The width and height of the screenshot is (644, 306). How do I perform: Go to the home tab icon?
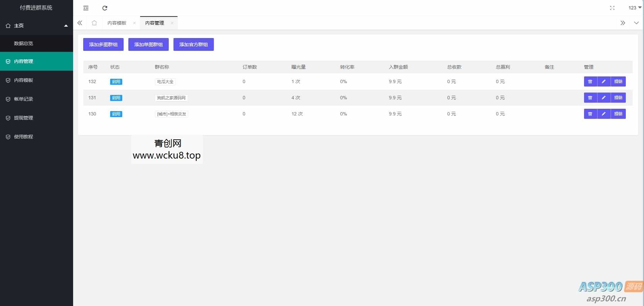point(94,23)
